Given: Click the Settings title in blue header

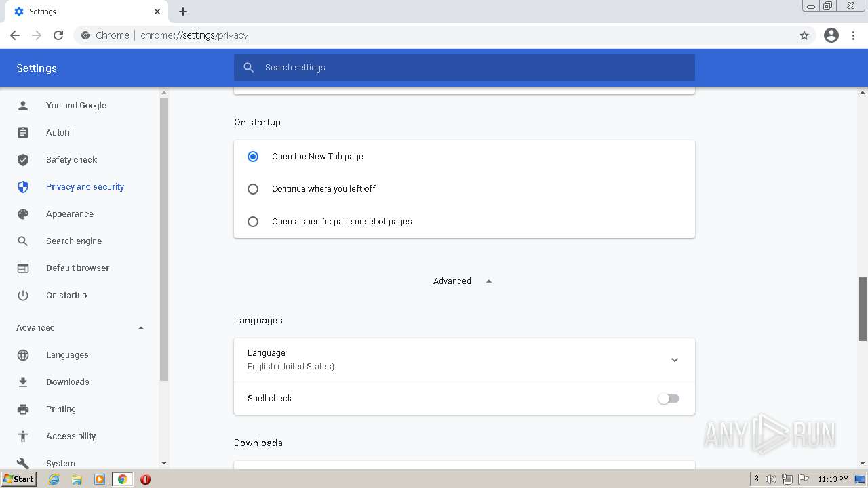Looking at the screenshot, I should coord(37,68).
